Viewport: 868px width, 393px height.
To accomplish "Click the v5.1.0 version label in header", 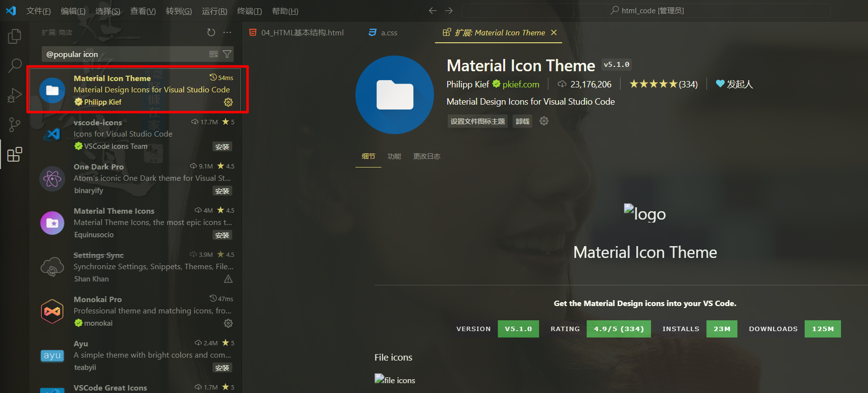I will pos(617,64).
